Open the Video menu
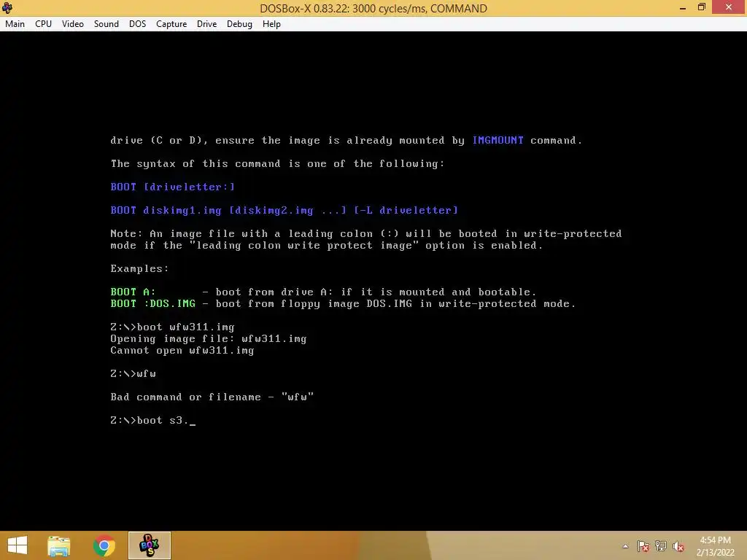Screen dimensions: 747x560 tap(72, 24)
